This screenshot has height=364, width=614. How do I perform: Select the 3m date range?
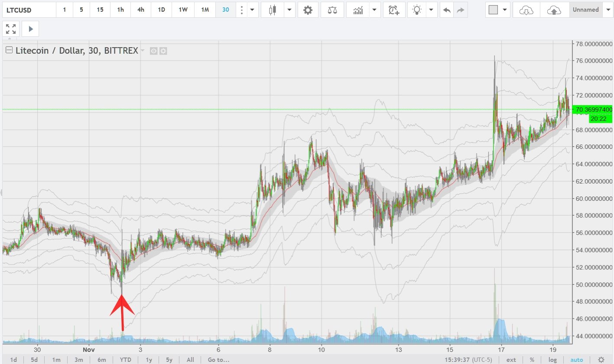click(x=79, y=360)
